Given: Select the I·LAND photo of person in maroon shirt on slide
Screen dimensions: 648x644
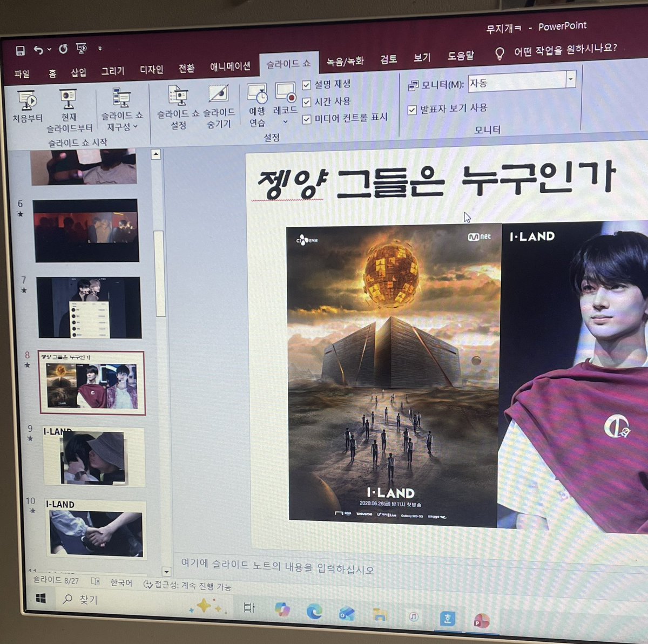Looking at the screenshot, I should (574, 376).
